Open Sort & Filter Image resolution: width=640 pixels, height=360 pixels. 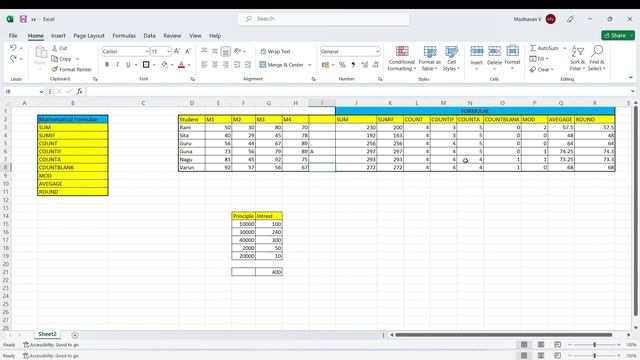pos(578,58)
